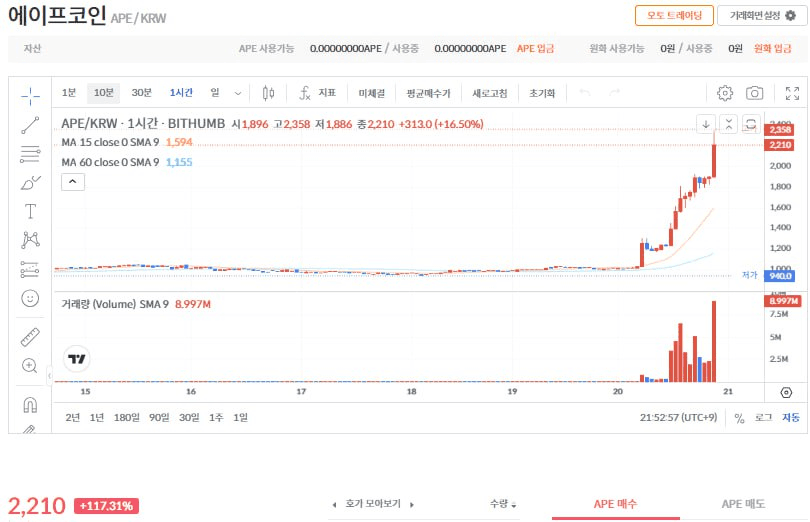
Task: Toggle 로그 logarithmic scale
Action: [x=763, y=418]
